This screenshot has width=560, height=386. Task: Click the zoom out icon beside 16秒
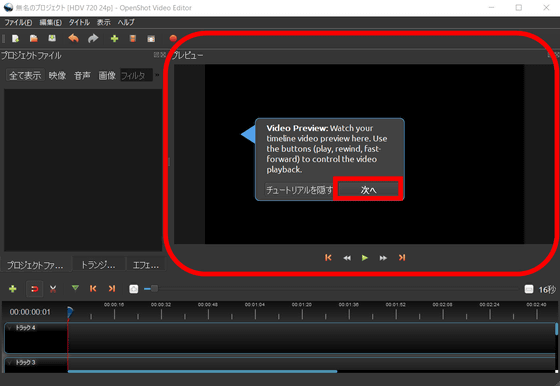pyautogui.click(x=529, y=289)
